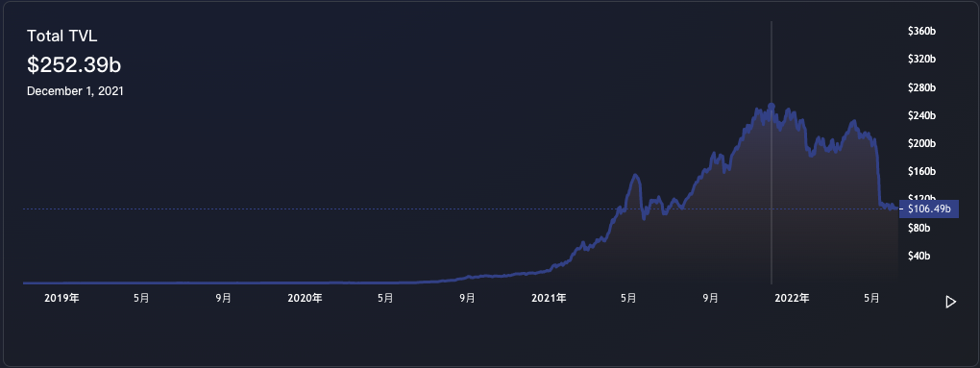980x368 pixels.
Task: Click the $320b y-axis label
Action: tap(921, 60)
